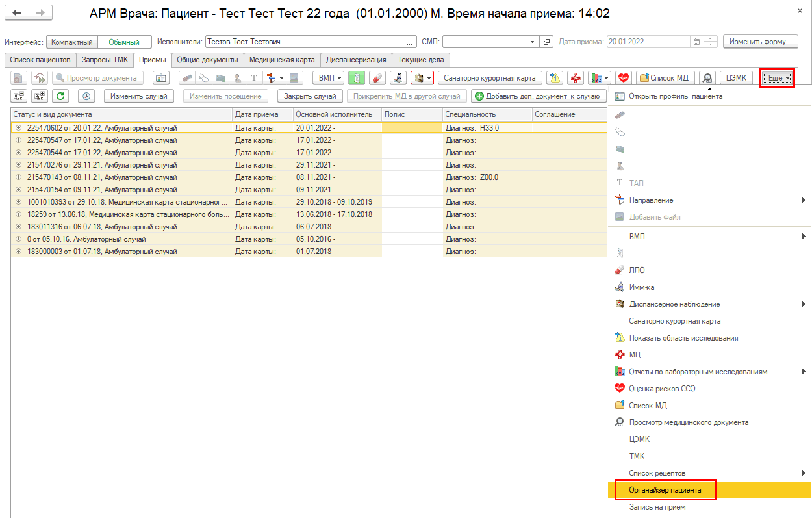
Task: Open the magnifier medical document view icon
Action: point(707,78)
